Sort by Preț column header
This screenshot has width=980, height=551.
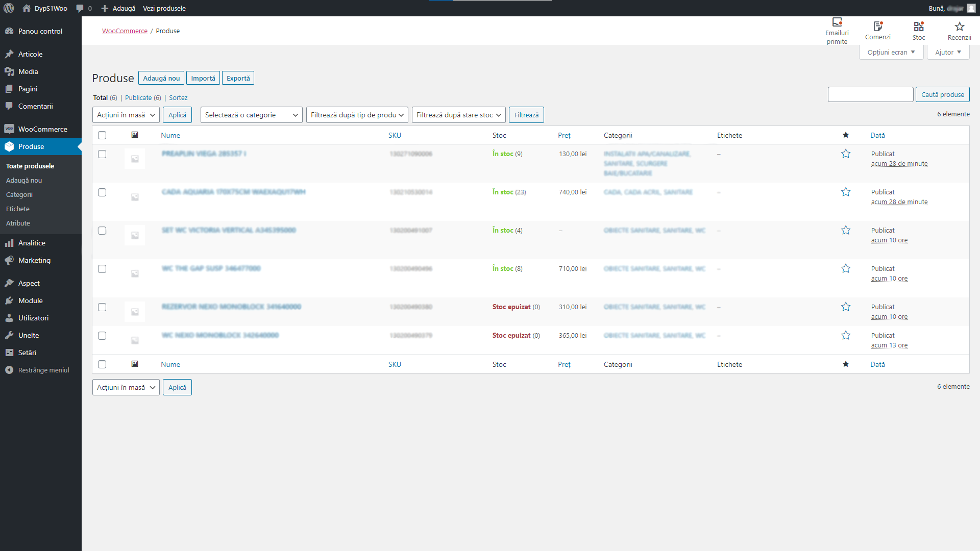[564, 135]
